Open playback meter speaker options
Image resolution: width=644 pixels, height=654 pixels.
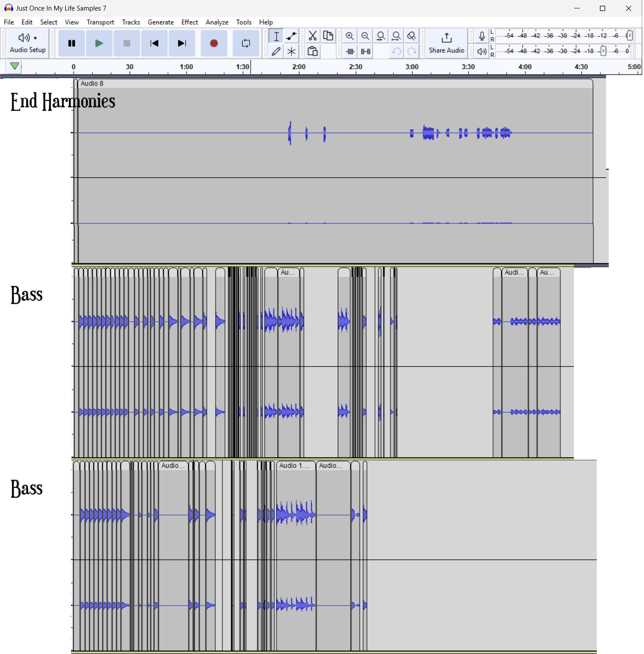click(482, 51)
